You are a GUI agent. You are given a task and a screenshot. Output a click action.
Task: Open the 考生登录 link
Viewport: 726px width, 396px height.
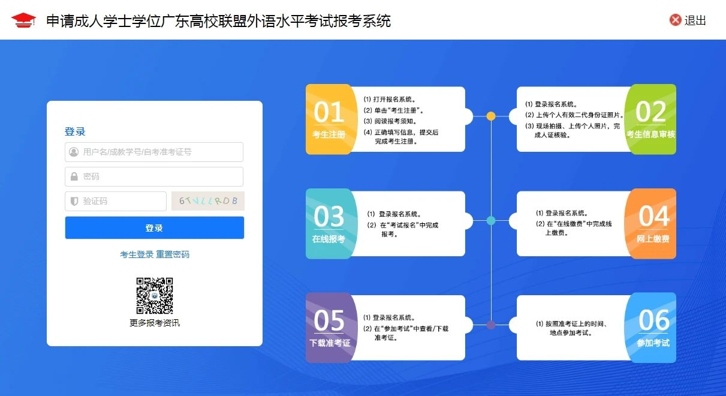pos(137,254)
